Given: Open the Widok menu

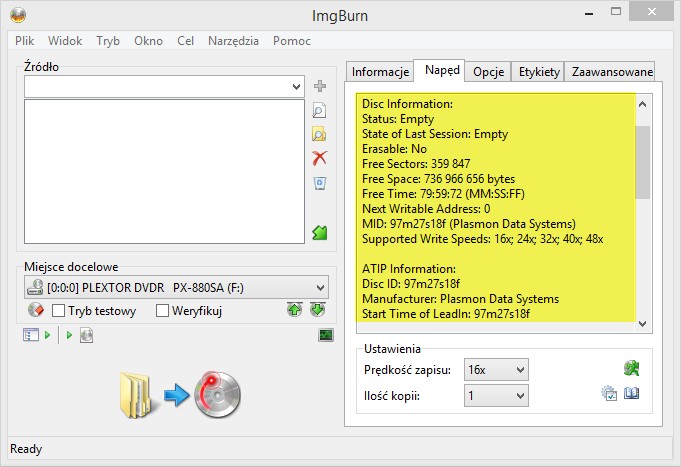Looking at the screenshot, I should (65, 41).
